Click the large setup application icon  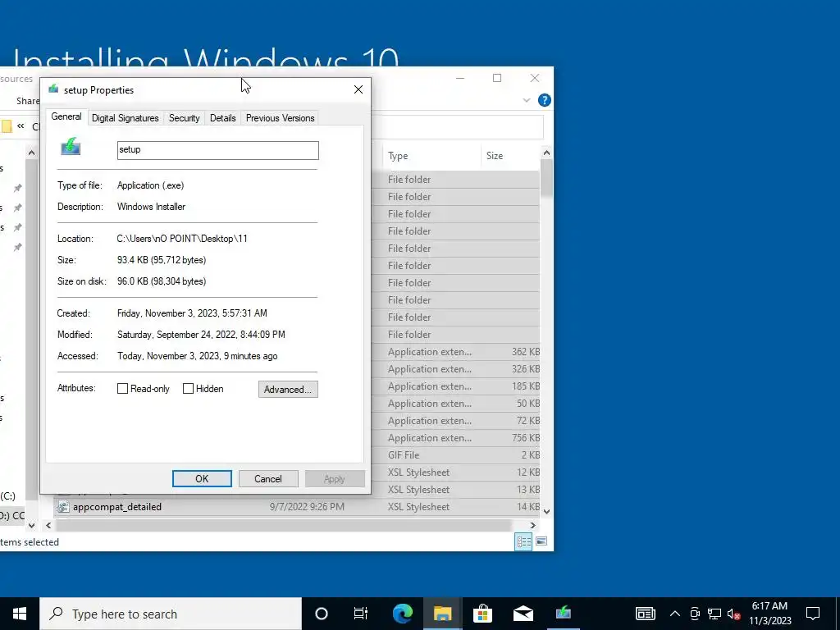(x=71, y=146)
